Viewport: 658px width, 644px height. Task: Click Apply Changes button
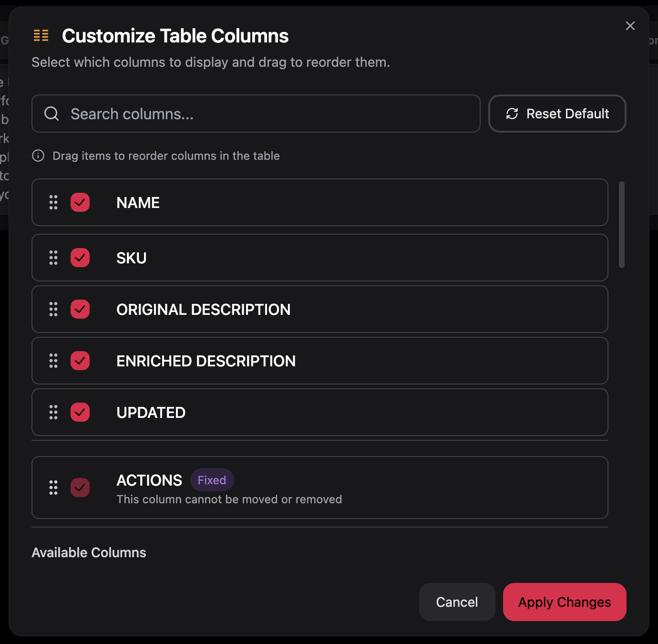click(565, 602)
